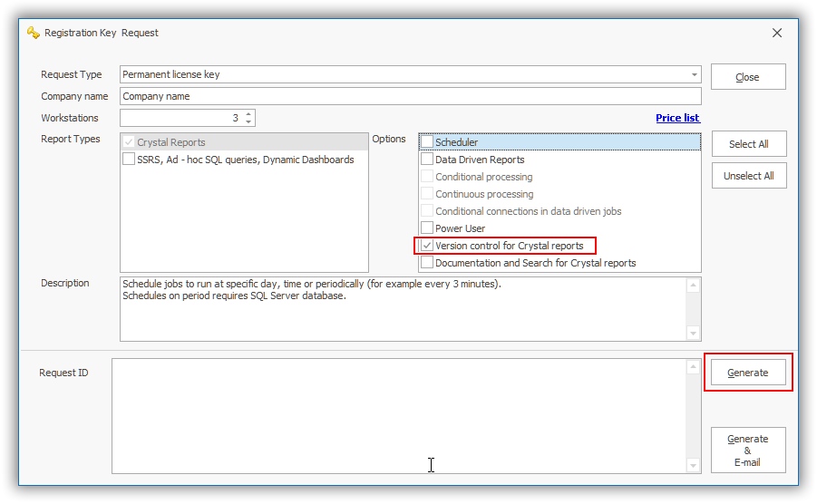The height and width of the screenshot is (504, 817).
Task: Check SSRS, Ad-hoc SQL queries report type
Action: click(129, 160)
